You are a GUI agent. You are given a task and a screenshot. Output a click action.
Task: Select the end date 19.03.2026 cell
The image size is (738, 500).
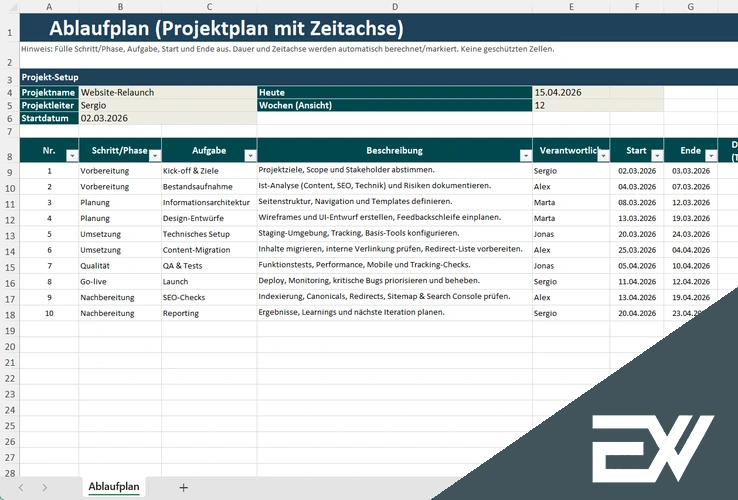point(690,218)
